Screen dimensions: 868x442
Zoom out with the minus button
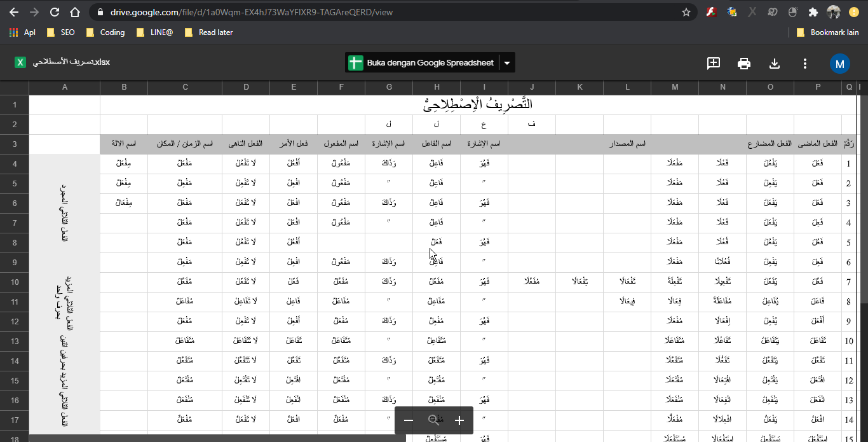click(x=409, y=420)
